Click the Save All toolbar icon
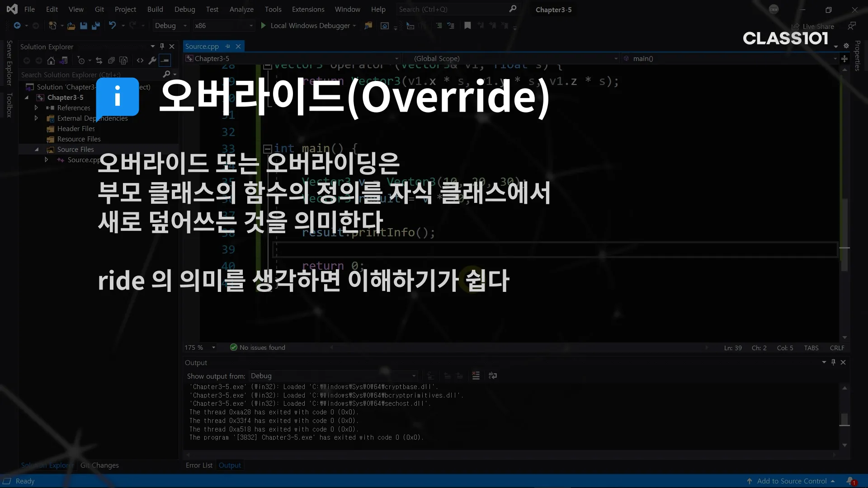The height and width of the screenshot is (488, 868). (x=95, y=26)
